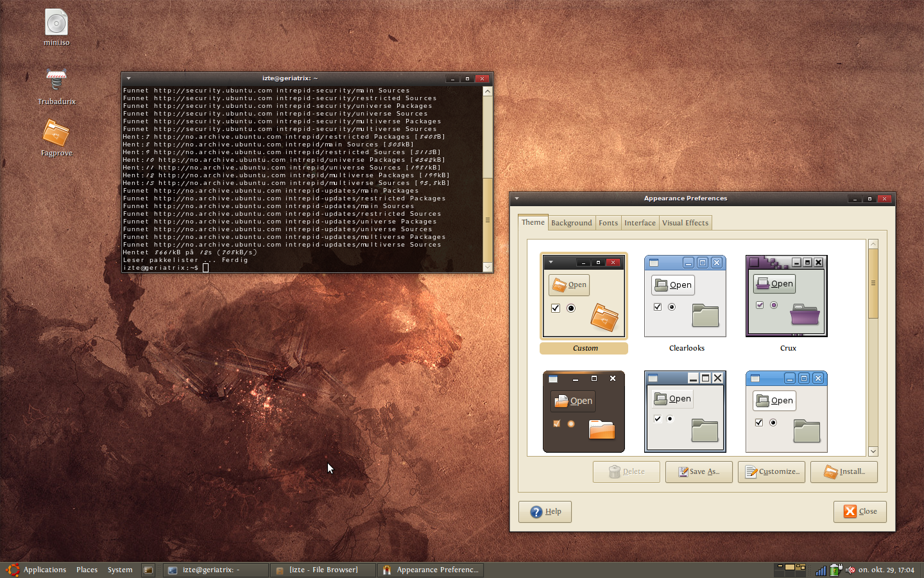924x578 pixels.
Task: Select the Fagprove folder on desktop
Action: click(56, 133)
